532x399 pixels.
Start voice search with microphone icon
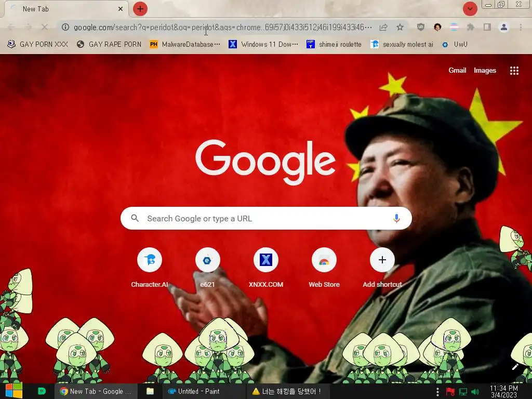coord(396,218)
